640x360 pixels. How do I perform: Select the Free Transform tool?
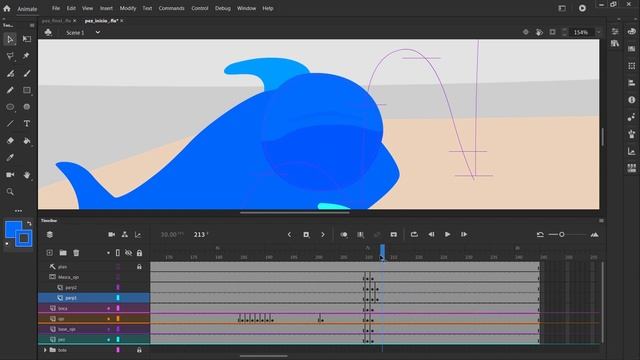[x=27, y=39]
